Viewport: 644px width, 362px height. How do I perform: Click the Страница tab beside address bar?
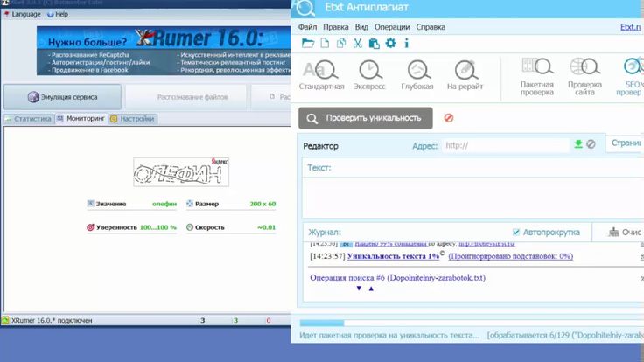click(x=626, y=143)
